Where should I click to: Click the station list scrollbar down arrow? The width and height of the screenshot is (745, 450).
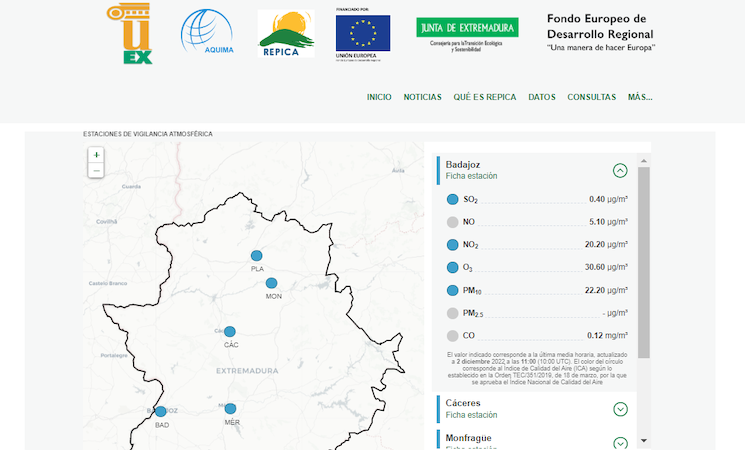pos(644,440)
